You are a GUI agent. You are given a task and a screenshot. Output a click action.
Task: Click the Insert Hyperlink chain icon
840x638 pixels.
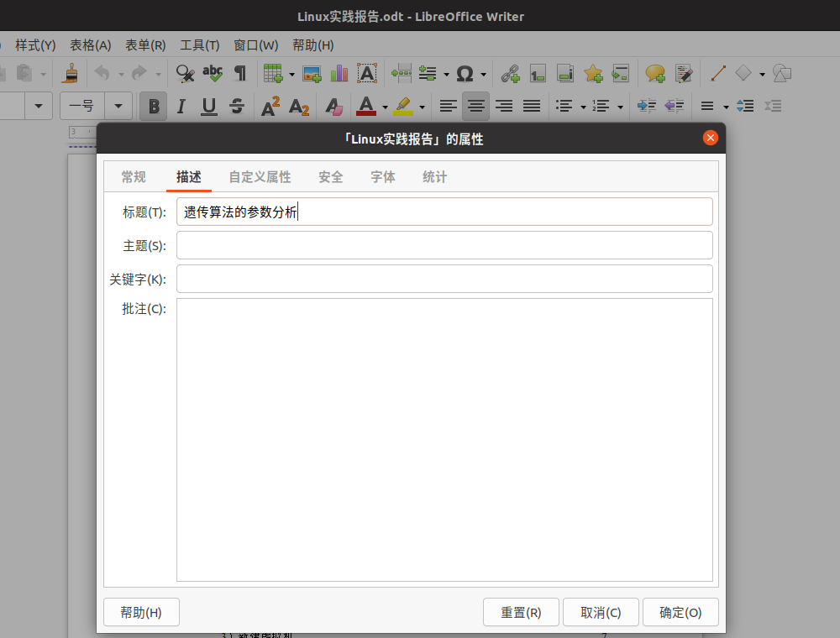(x=510, y=74)
